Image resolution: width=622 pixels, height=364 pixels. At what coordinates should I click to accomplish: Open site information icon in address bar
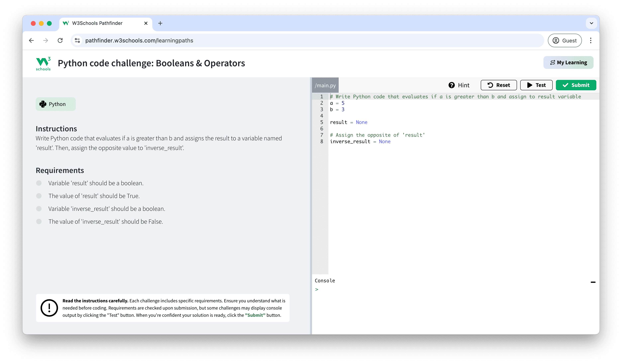click(78, 40)
